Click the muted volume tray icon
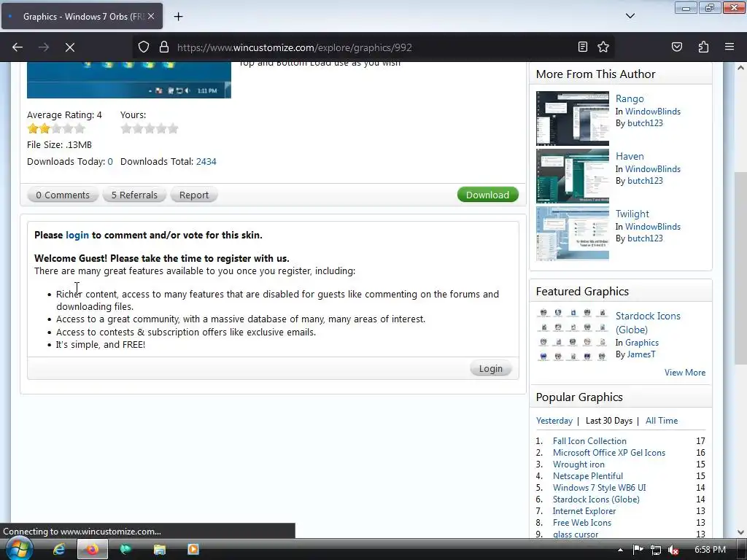 coord(673,550)
